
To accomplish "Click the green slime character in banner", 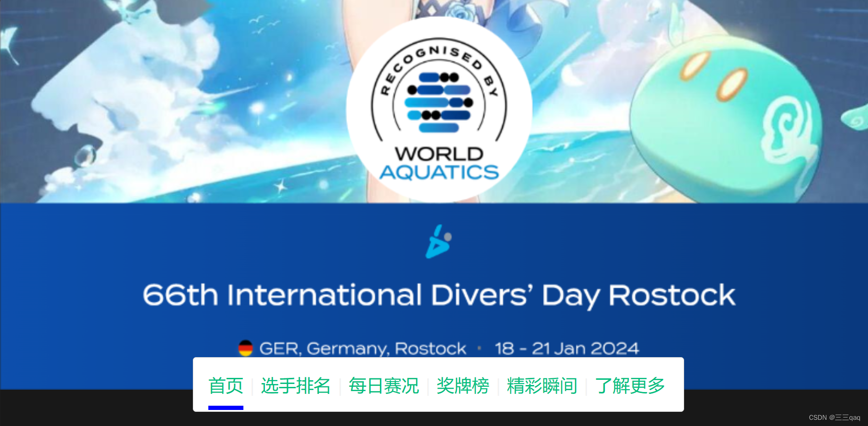I will [726, 118].
